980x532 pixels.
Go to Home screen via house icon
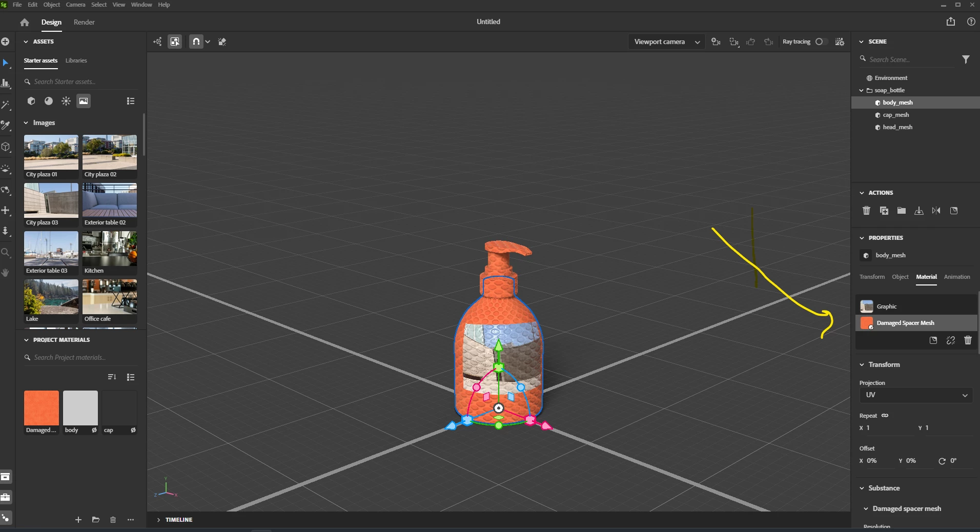click(x=25, y=22)
